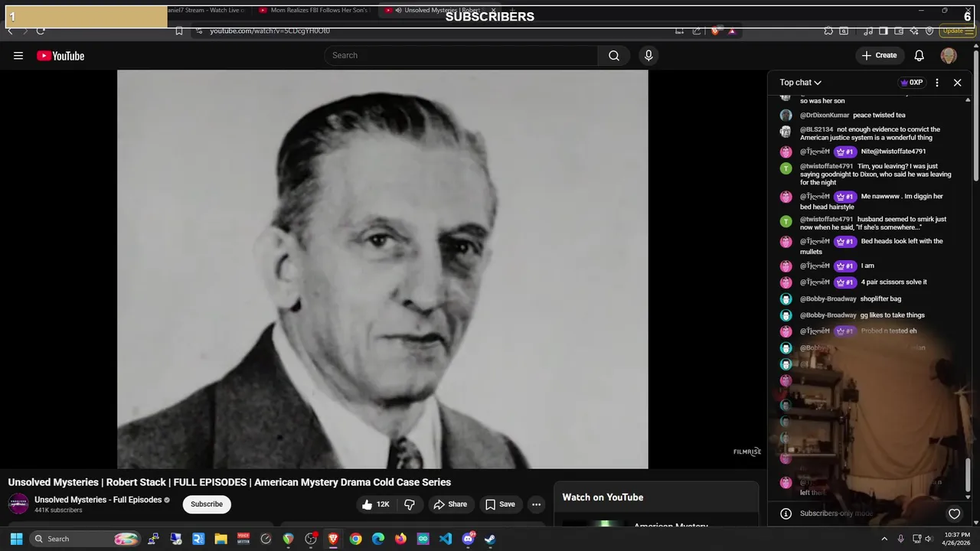This screenshot has width=980, height=551.
Task: Select the "shoplifter bag" chat message
Action: 880,299
